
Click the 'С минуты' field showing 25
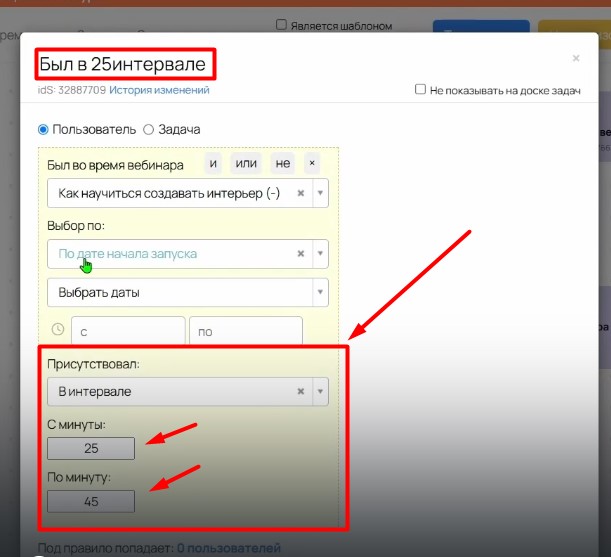pos(91,448)
